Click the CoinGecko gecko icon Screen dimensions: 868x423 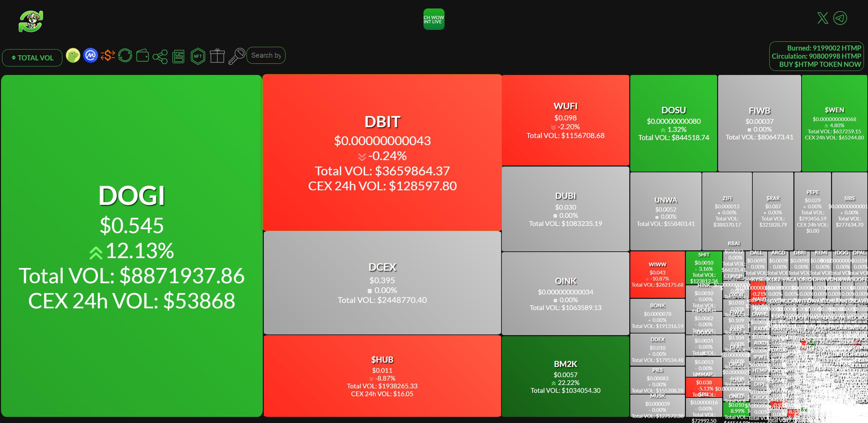73,56
